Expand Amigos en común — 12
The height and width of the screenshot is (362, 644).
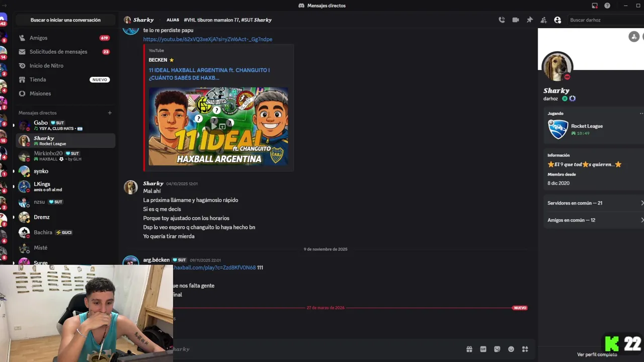pyautogui.click(x=594, y=220)
